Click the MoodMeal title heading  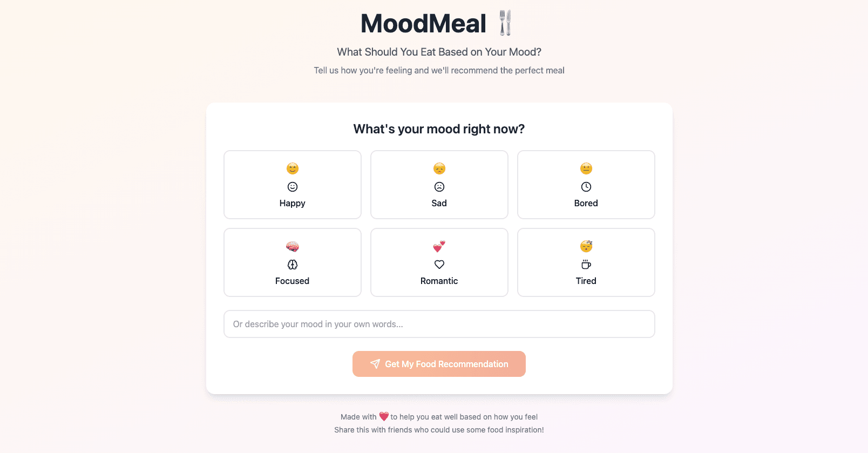(423, 23)
